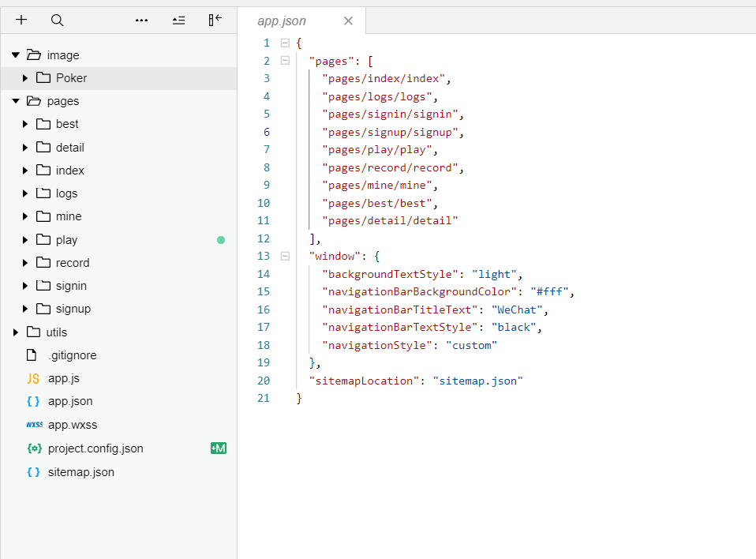Click the "WeChat" title value
The height and width of the screenshot is (559, 756).
pyautogui.click(x=517, y=310)
